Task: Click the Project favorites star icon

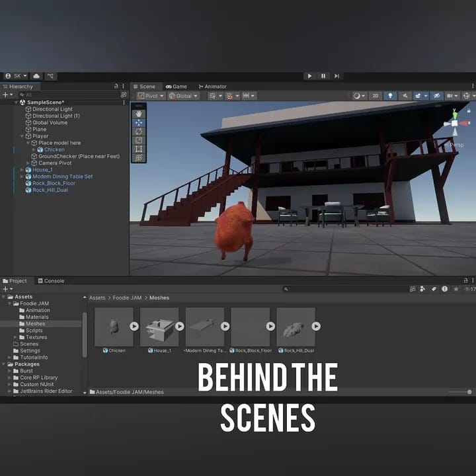Action: 456,289
